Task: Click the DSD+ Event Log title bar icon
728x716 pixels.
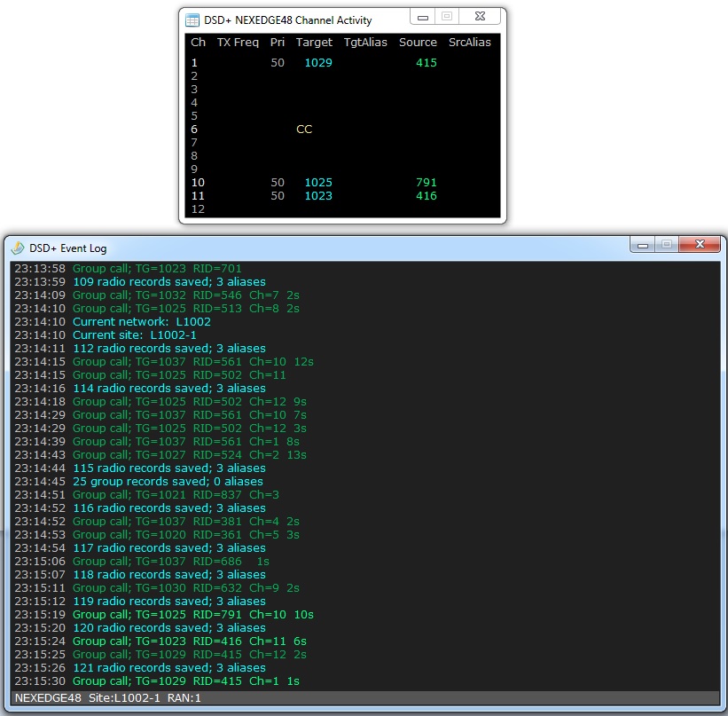Action: (x=18, y=248)
